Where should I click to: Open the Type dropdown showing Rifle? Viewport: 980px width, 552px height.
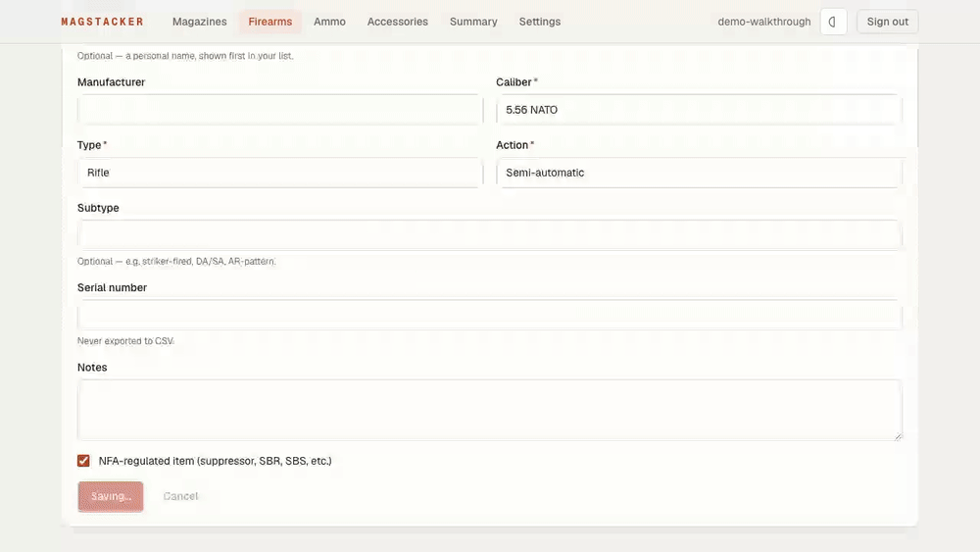(x=280, y=173)
